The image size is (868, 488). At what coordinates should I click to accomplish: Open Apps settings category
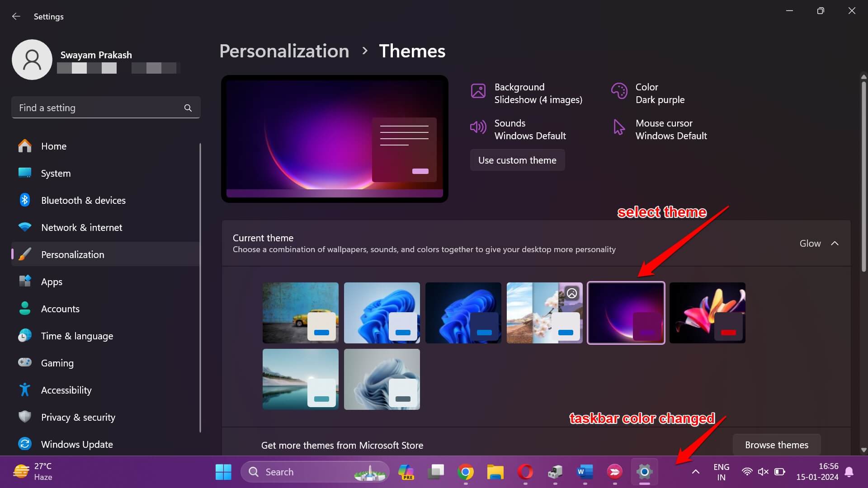pos(106,282)
